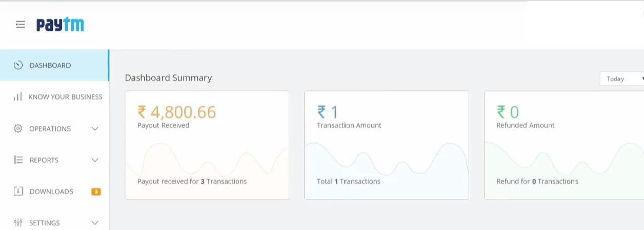Click the Payout Received amount ₹4,800.66
Image resolution: width=644 pixels, height=230 pixels.
pyautogui.click(x=176, y=111)
